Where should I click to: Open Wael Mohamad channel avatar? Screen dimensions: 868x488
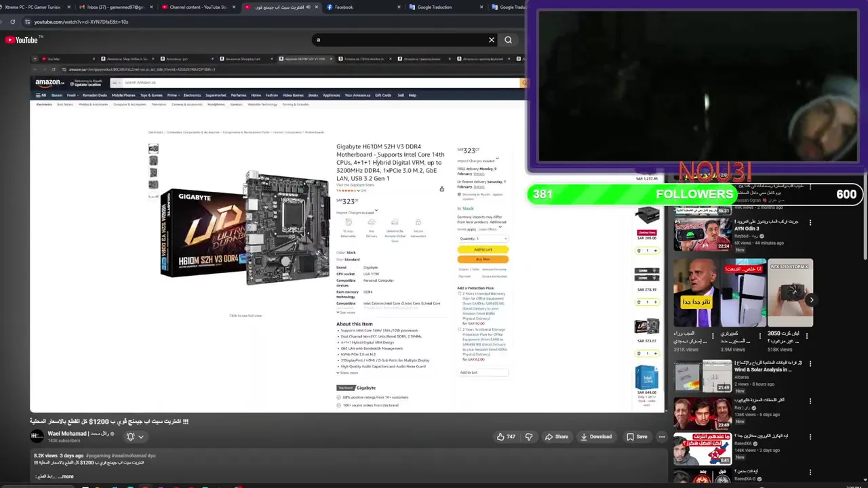pyautogui.click(x=37, y=436)
